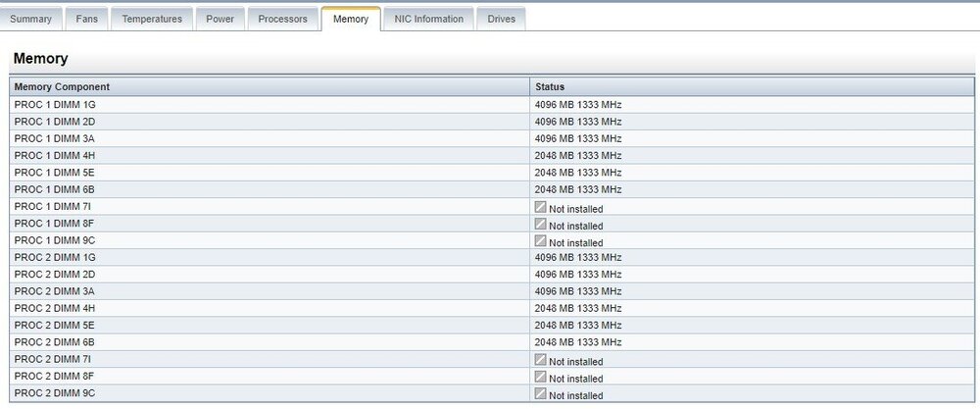Switch to the Drives tab
The height and width of the screenshot is (409, 980).
(x=502, y=19)
